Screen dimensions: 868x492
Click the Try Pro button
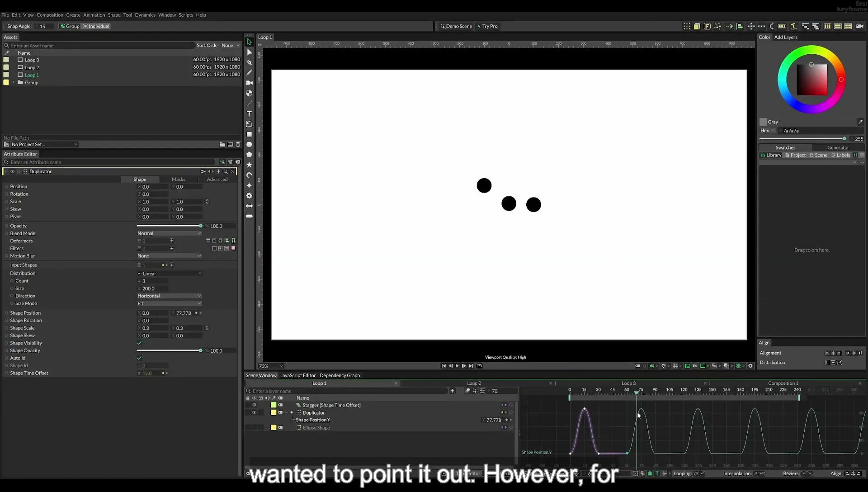coord(487,26)
